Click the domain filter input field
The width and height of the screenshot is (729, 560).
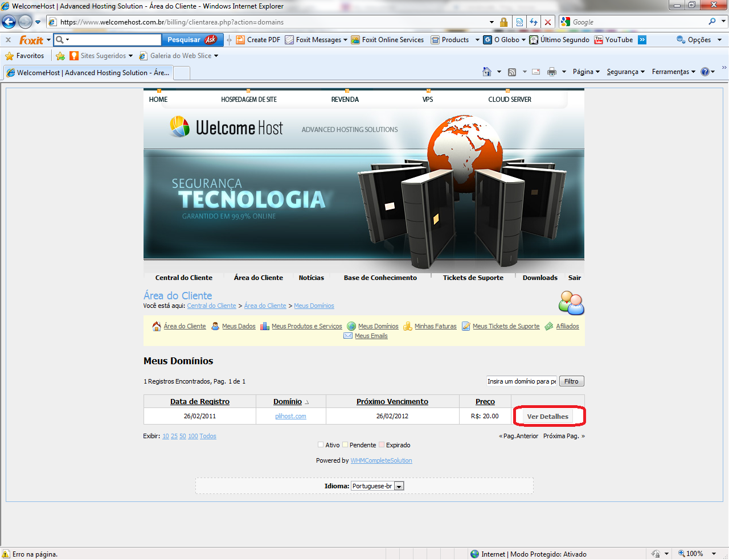tap(521, 381)
